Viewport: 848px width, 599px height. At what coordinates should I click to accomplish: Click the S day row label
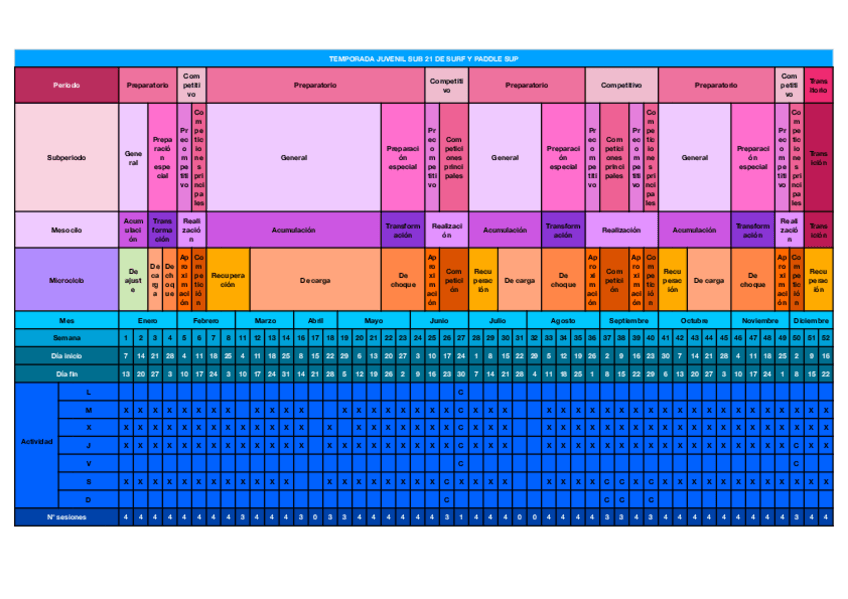click(89, 481)
